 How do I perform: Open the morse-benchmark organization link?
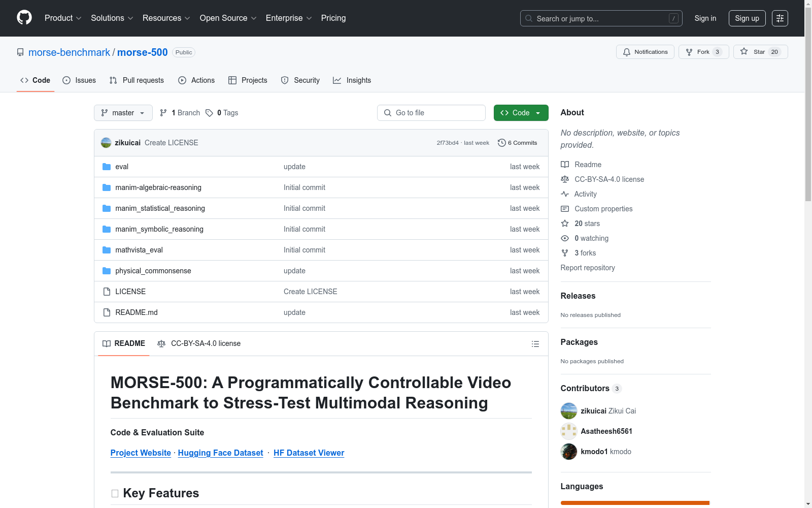click(69, 52)
